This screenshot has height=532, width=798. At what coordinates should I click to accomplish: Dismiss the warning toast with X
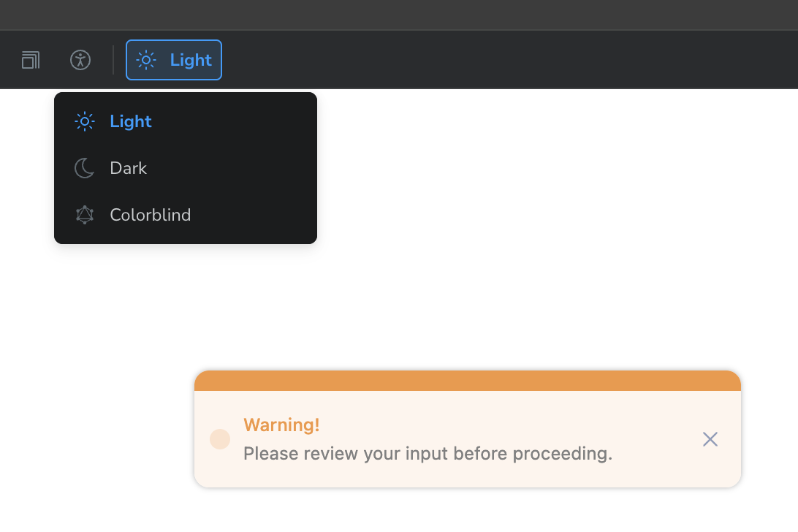710,439
